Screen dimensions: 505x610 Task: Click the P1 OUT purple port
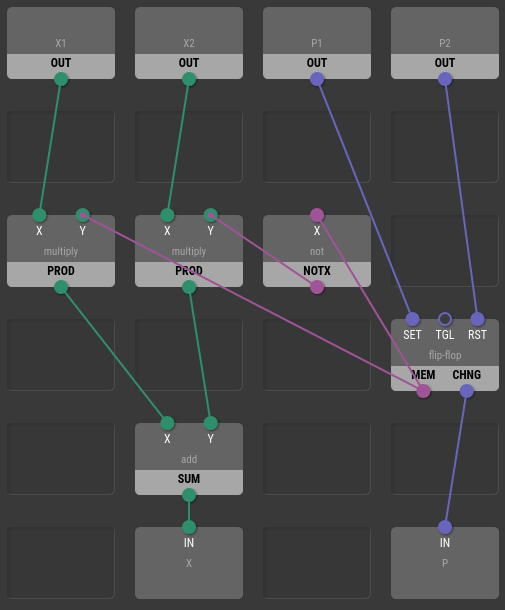(x=317, y=79)
